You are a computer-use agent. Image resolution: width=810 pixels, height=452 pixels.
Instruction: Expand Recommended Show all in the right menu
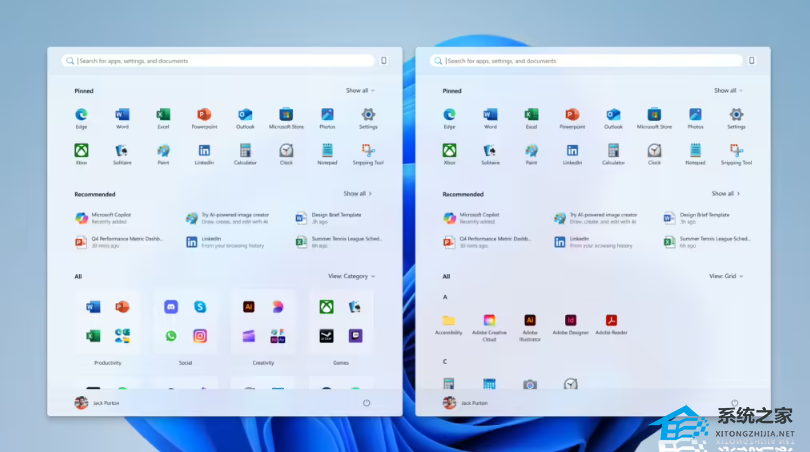click(725, 194)
